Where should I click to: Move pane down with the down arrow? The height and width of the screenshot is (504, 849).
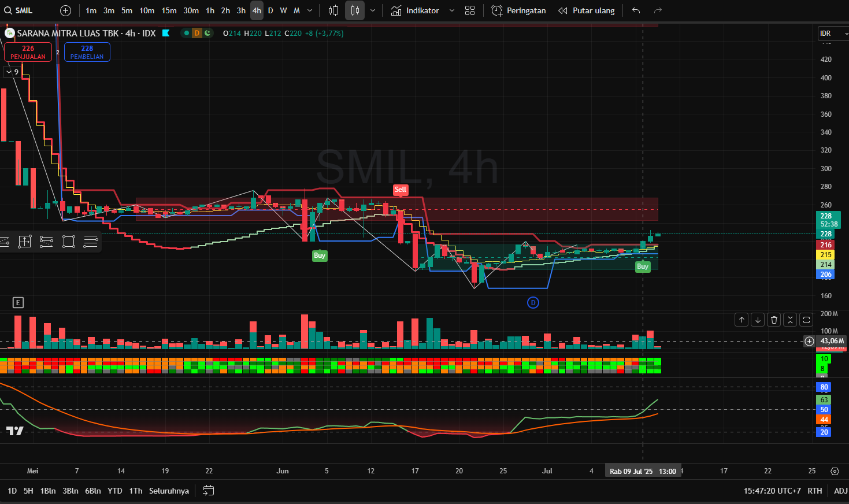coord(758,320)
